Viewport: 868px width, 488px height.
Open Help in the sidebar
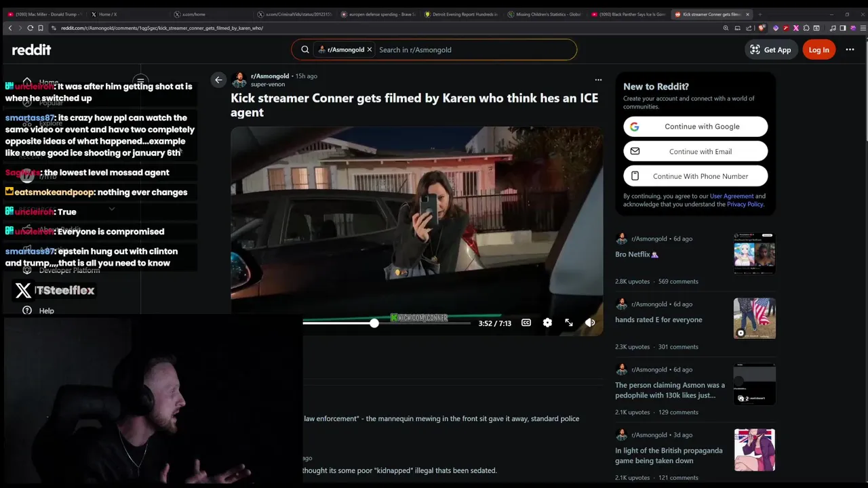[46, 311]
